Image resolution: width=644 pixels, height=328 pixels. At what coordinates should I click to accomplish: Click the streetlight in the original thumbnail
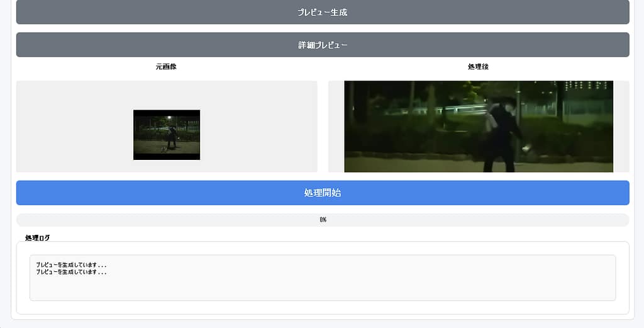point(168,118)
